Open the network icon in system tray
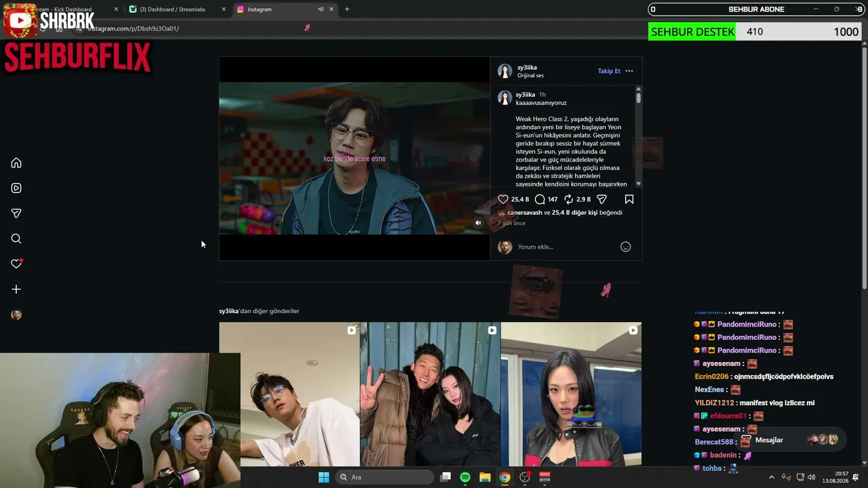This screenshot has width=868, height=488. pyautogui.click(x=800, y=477)
